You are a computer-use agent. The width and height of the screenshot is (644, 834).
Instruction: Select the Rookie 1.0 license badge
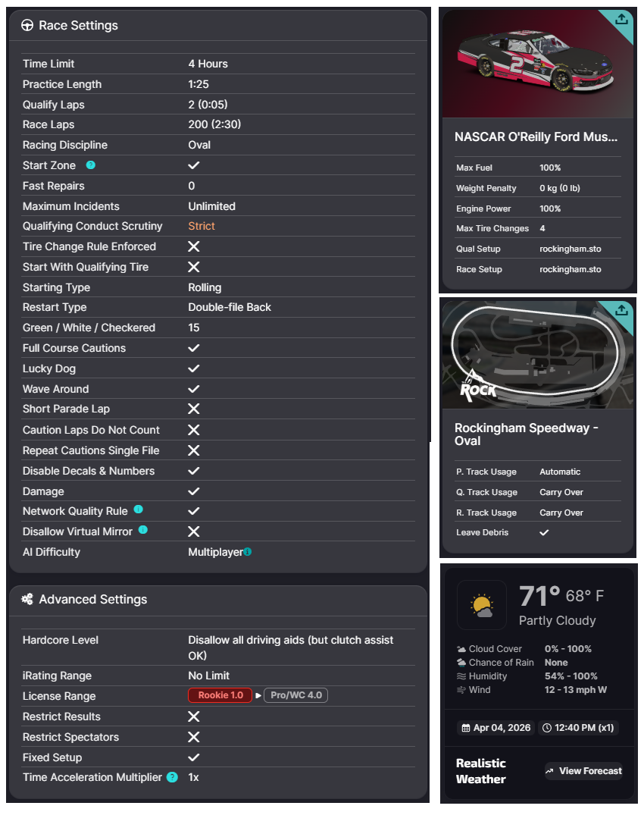(220, 695)
